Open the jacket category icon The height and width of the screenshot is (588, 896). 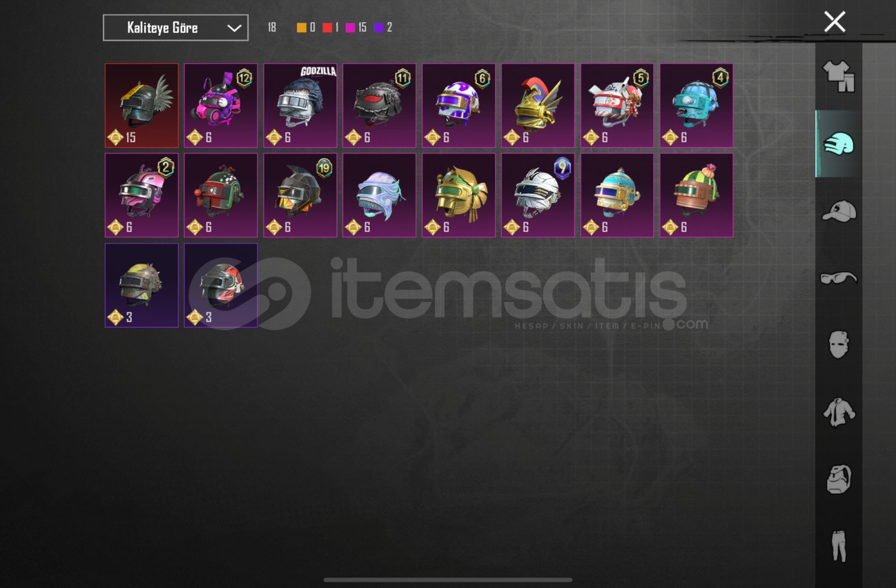coord(839,412)
